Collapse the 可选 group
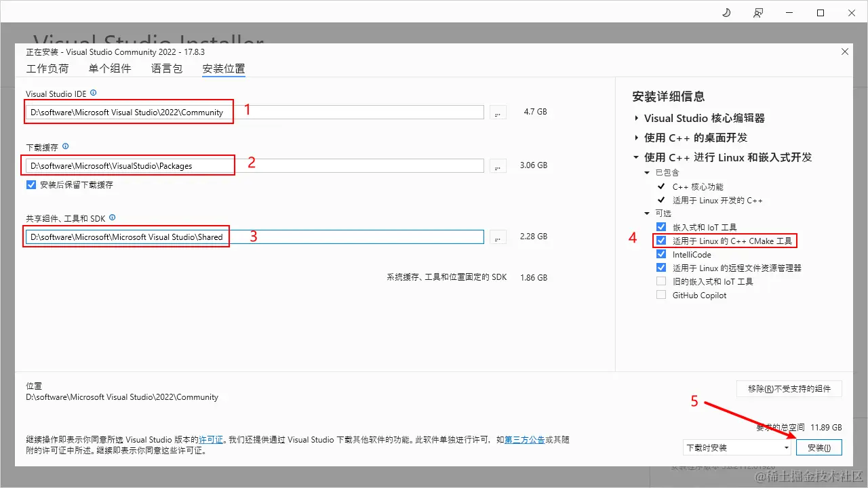The image size is (868, 488). pos(648,213)
